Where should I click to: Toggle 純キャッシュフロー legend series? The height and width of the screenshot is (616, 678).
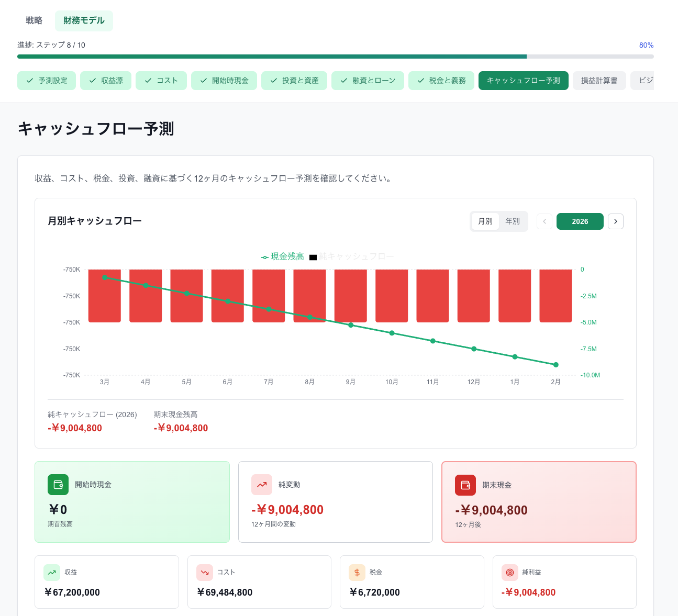pos(352,256)
